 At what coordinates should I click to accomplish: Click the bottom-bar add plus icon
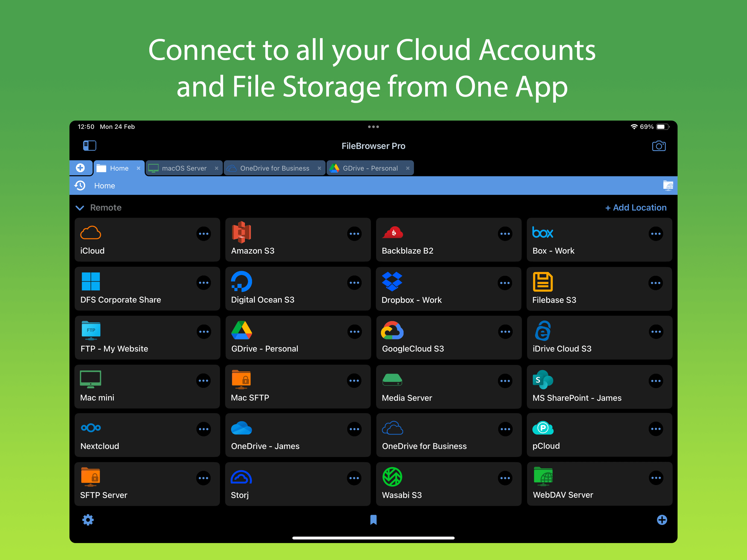[x=662, y=520]
